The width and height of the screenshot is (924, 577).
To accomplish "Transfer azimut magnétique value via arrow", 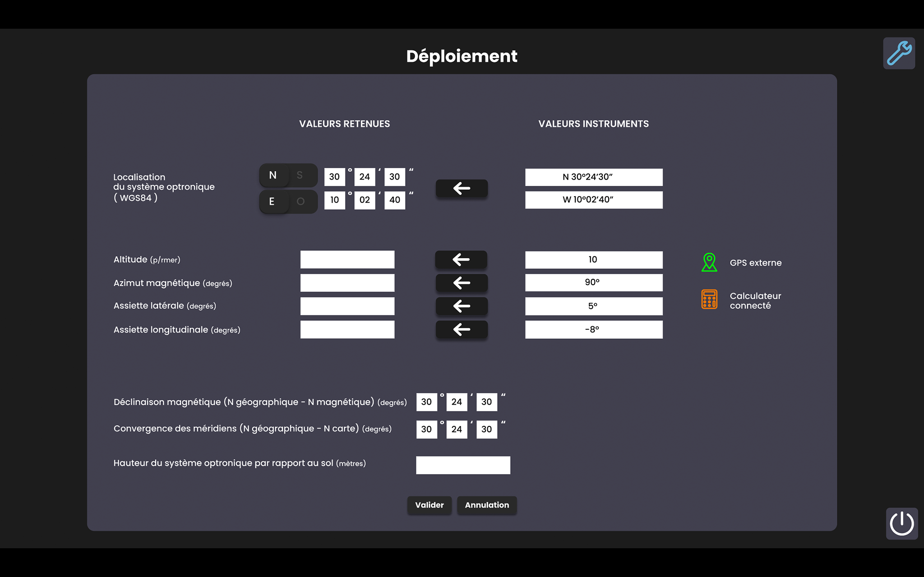I will click(461, 283).
